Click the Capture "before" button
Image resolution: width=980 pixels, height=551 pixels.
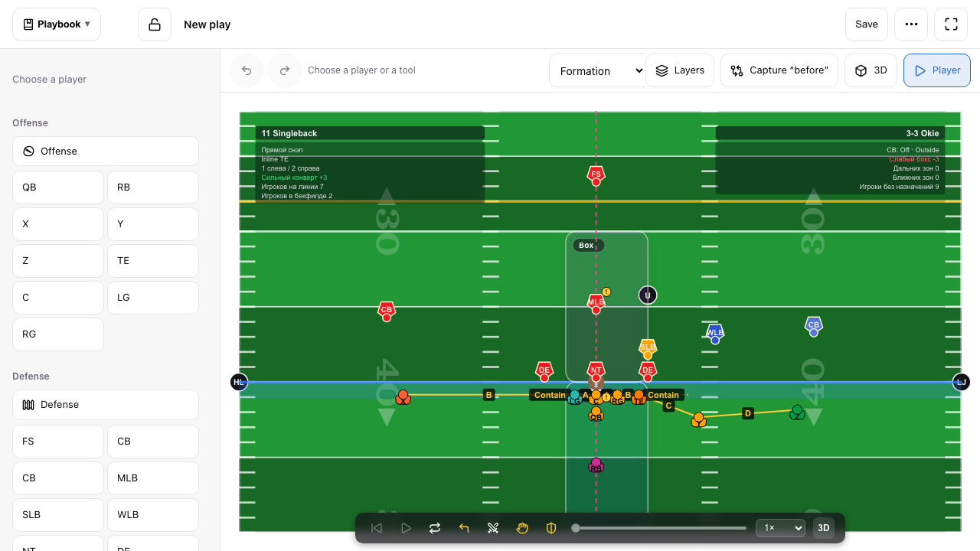[x=779, y=70]
